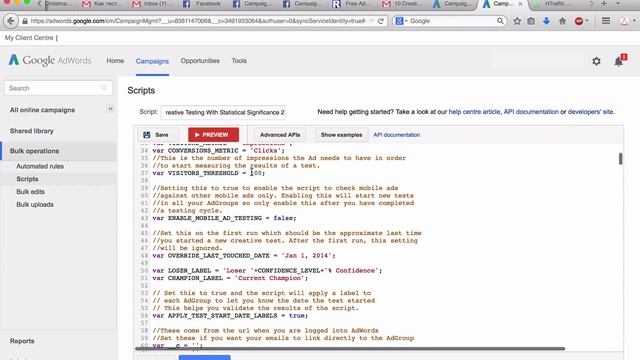Close the active Campaigns browser tab
This screenshot has width=640, height=360.
pyautogui.click(x=520, y=4)
